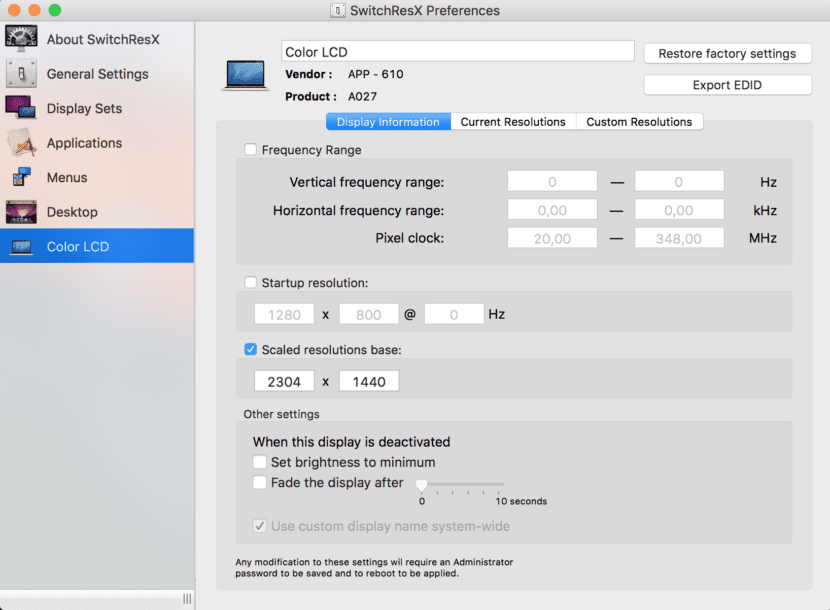Viewport: 830px width, 610px height.
Task: Click the Color LCD display name field
Action: pyautogui.click(x=457, y=52)
